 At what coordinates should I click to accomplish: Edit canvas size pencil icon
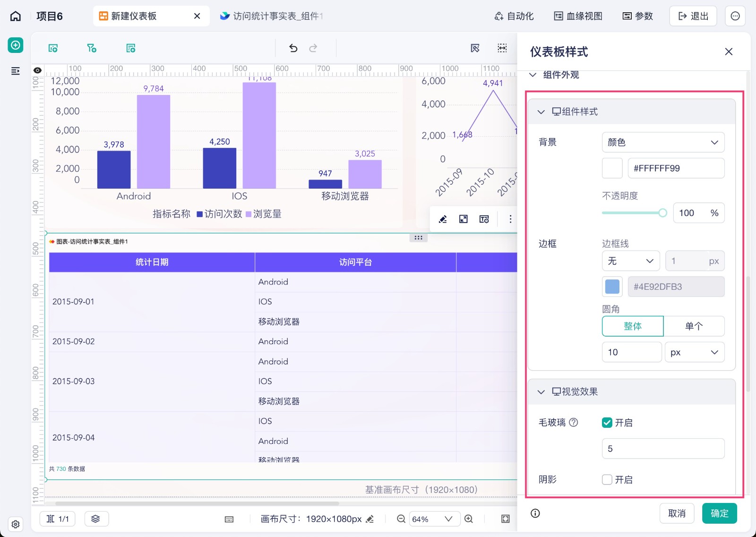pos(370,519)
